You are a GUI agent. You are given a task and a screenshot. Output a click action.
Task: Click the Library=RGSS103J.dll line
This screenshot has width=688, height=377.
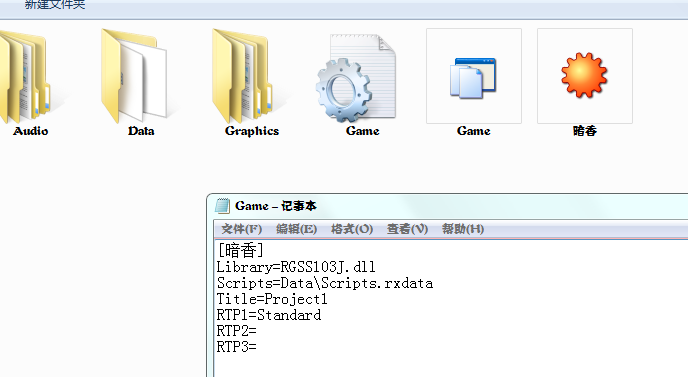pyautogui.click(x=296, y=267)
